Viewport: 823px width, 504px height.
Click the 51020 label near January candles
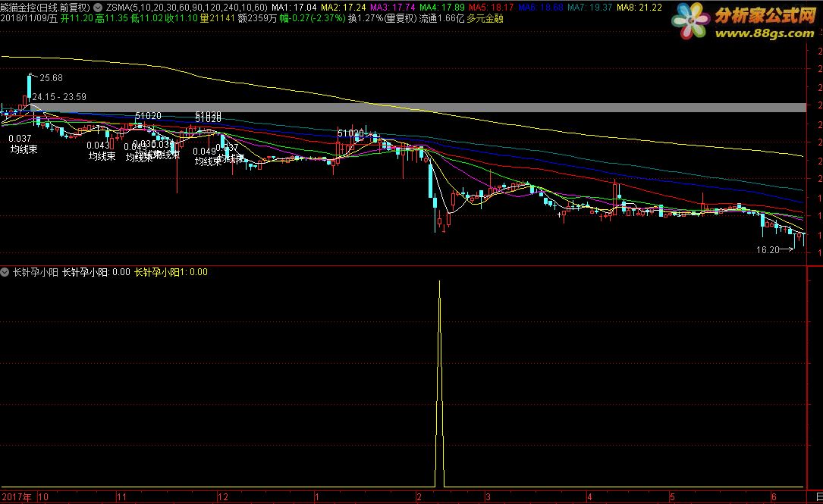[350, 133]
